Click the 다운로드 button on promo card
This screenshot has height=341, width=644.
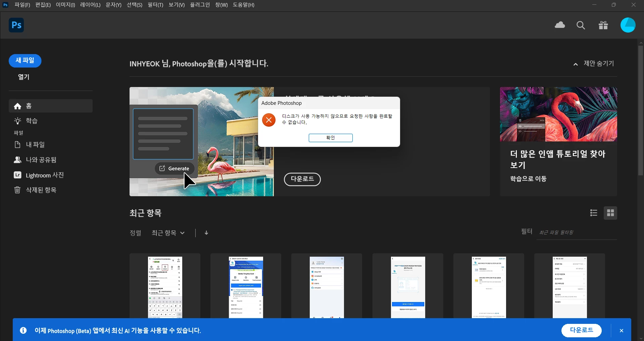pyautogui.click(x=302, y=179)
